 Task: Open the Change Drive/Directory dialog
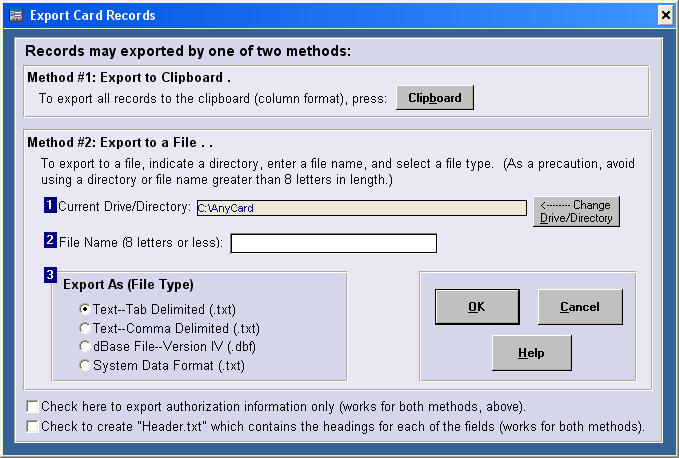pos(576,211)
